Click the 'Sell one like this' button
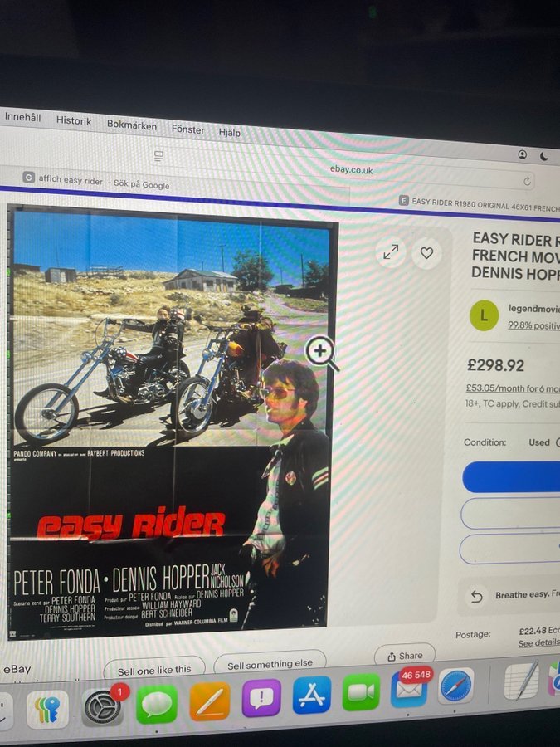The image size is (560, 747). click(154, 671)
